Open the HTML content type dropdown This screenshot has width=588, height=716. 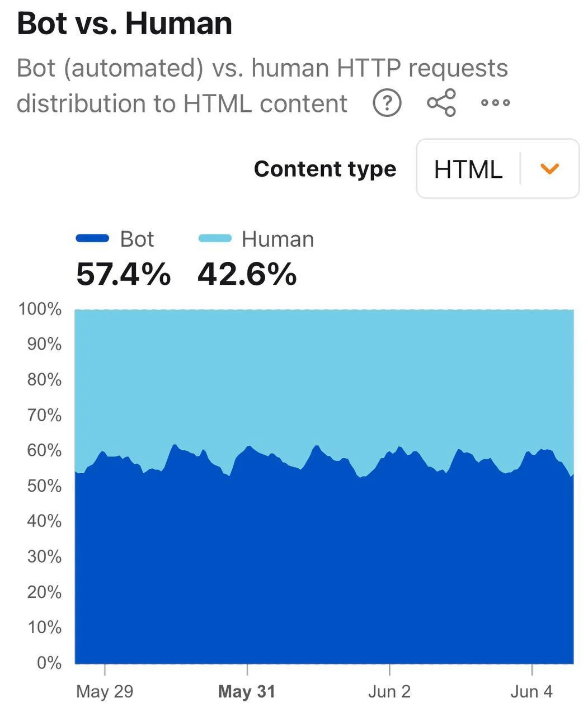tap(498, 168)
